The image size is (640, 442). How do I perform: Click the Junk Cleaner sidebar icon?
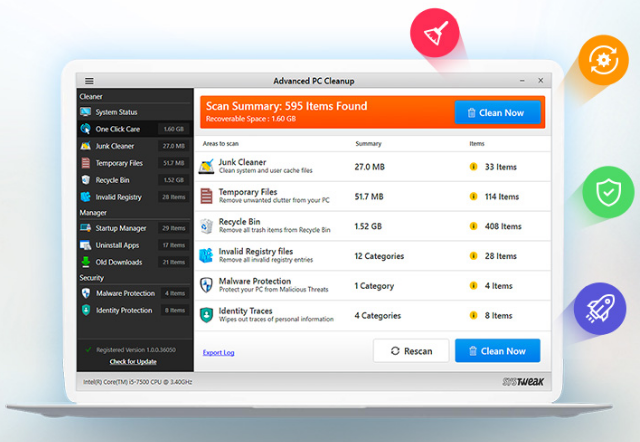(x=86, y=146)
